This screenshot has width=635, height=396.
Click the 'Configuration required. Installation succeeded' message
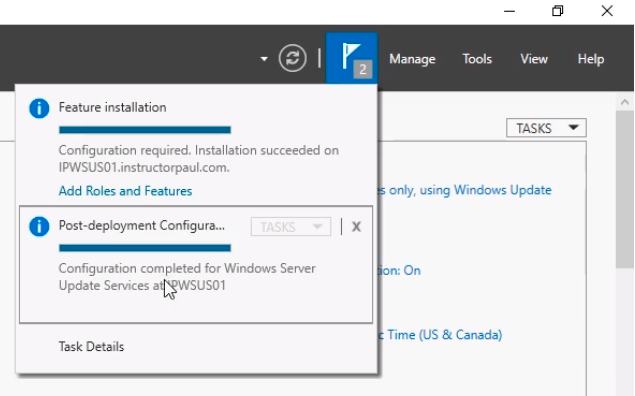(198, 159)
